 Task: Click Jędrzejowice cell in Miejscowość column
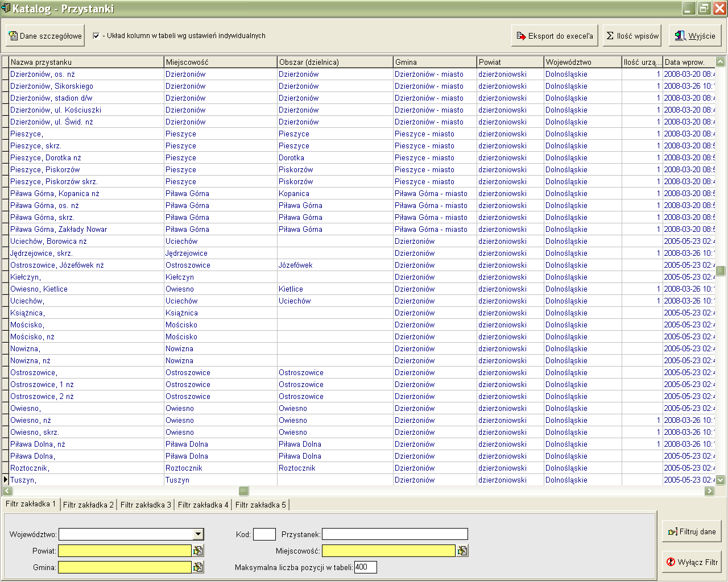tap(221, 253)
